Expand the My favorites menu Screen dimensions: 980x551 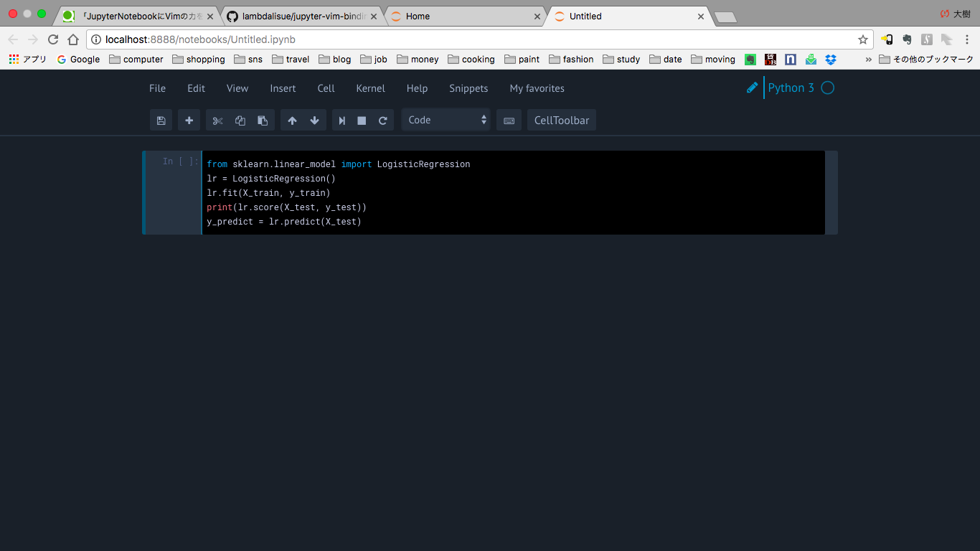point(537,88)
